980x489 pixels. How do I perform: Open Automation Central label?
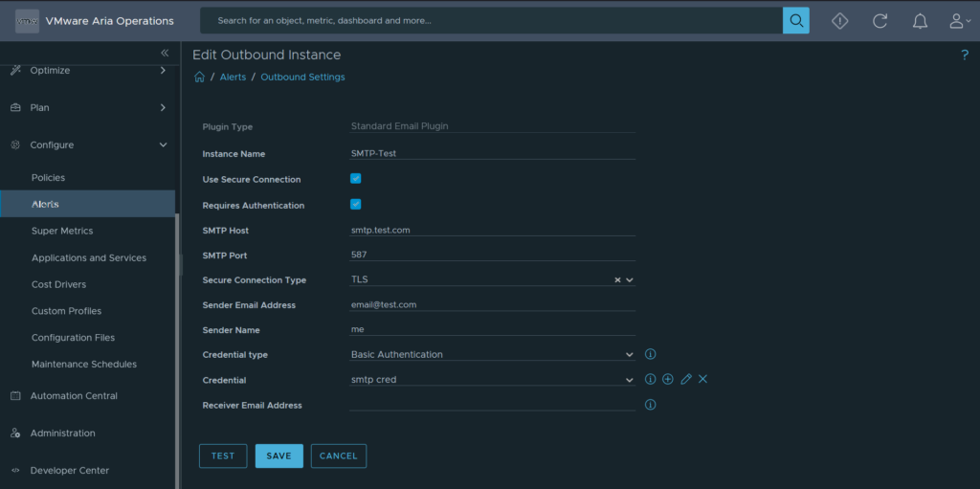pos(74,396)
